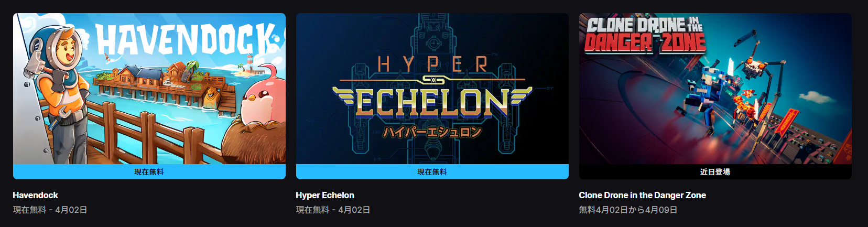Click Havendock's 現在無料 - 4月02日 date text
This screenshot has width=868, height=227.
click(50, 210)
